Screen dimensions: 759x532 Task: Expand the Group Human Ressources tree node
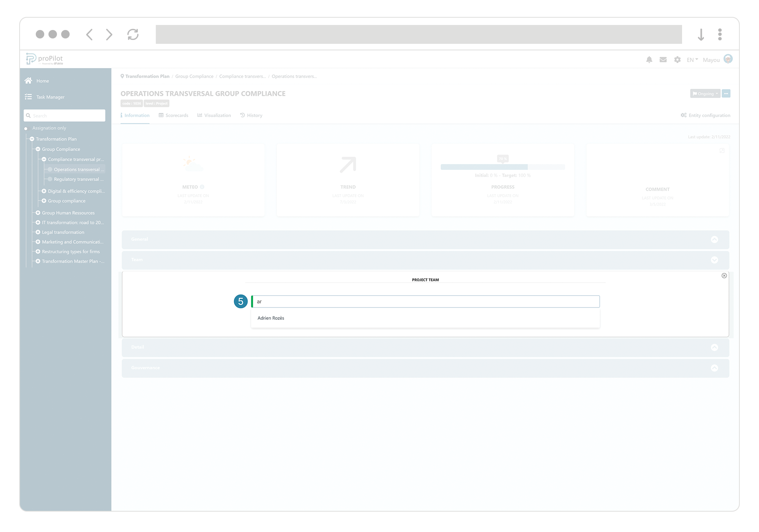(x=38, y=213)
